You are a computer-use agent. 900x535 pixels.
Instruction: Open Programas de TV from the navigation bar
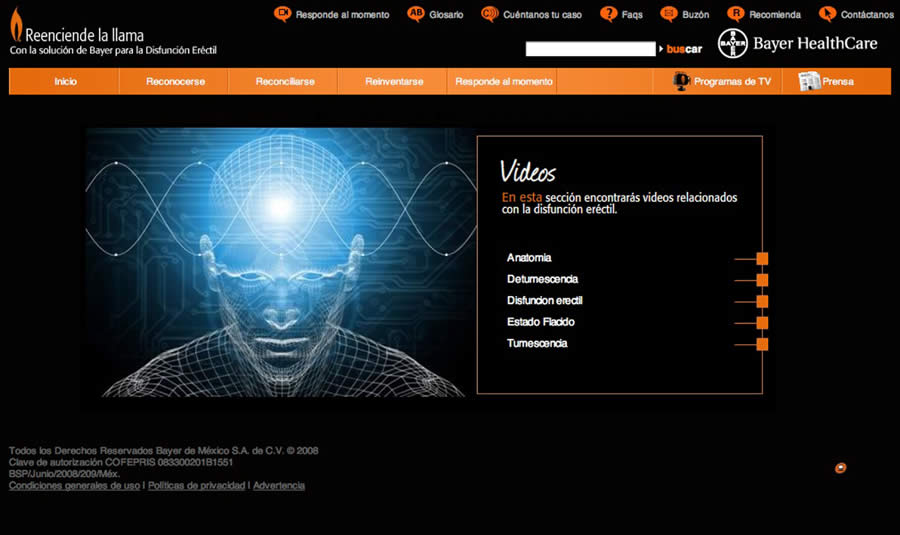721,82
